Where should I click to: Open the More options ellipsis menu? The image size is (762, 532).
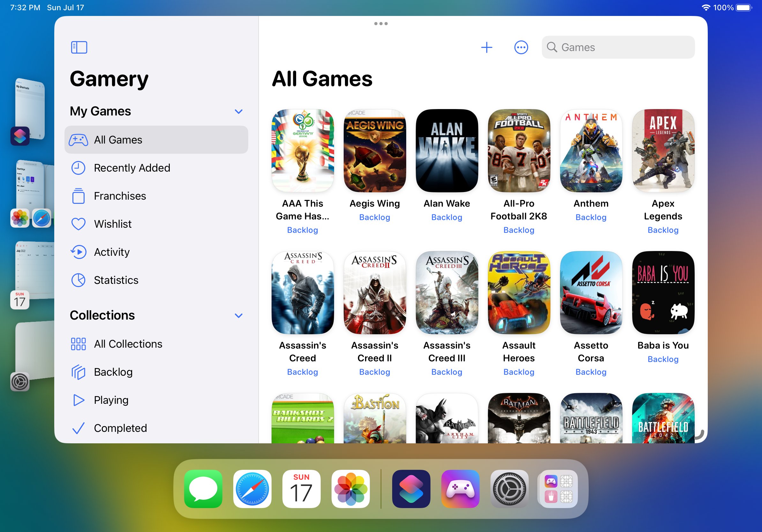tap(521, 47)
